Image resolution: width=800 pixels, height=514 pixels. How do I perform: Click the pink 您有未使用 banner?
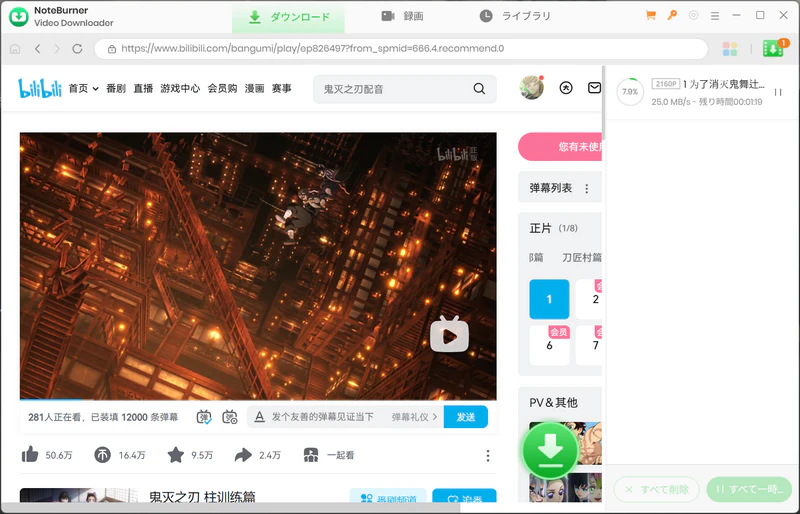560,147
